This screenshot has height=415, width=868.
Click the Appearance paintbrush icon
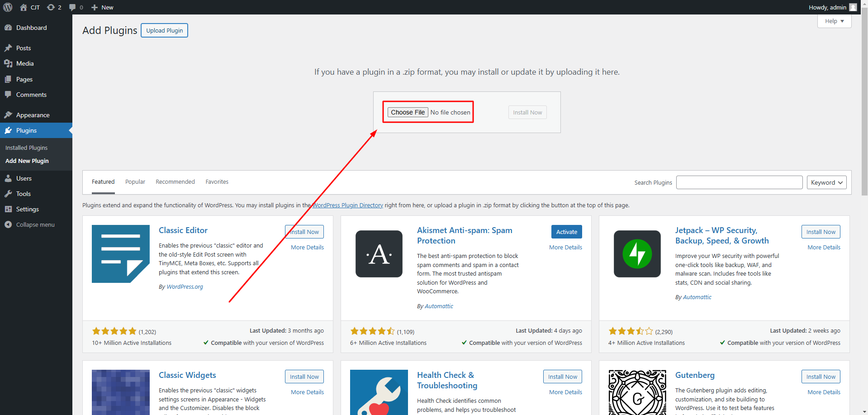click(8, 115)
